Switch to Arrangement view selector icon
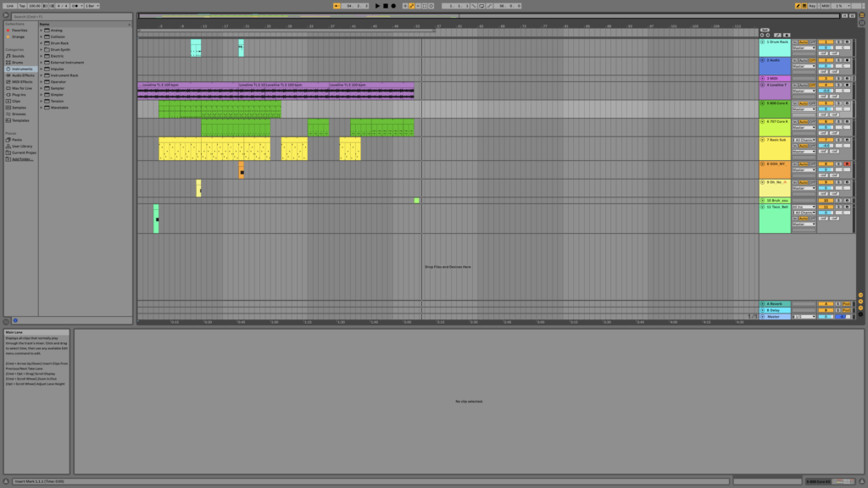The width and height of the screenshot is (868, 488). [861, 15]
